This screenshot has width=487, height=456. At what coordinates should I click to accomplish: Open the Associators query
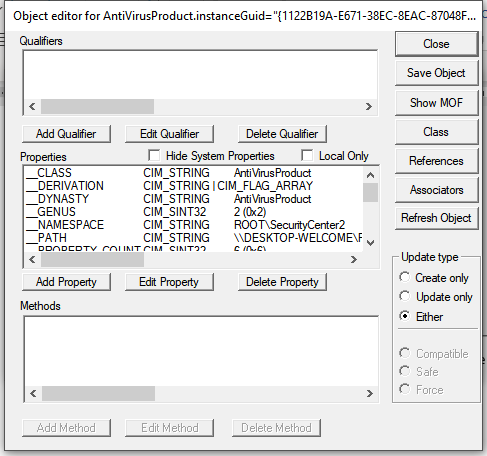click(x=436, y=190)
